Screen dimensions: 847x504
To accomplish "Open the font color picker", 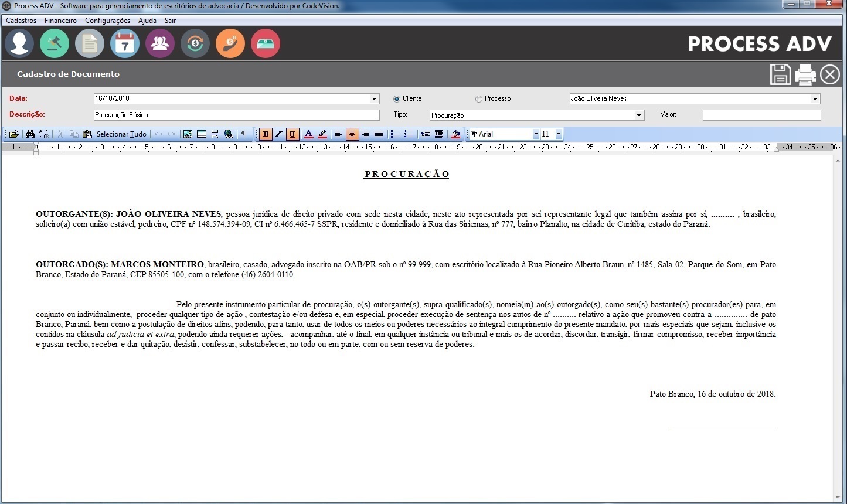I will [308, 134].
